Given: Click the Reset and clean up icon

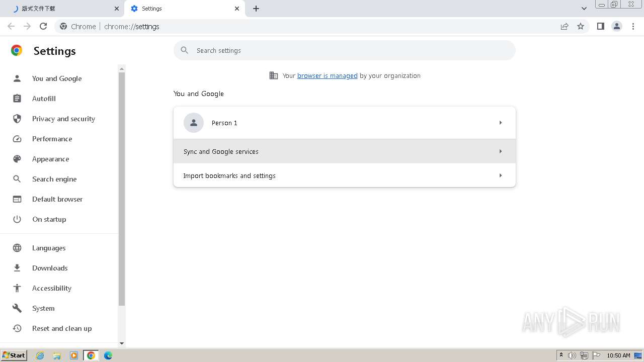Looking at the screenshot, I should [17, 328].
